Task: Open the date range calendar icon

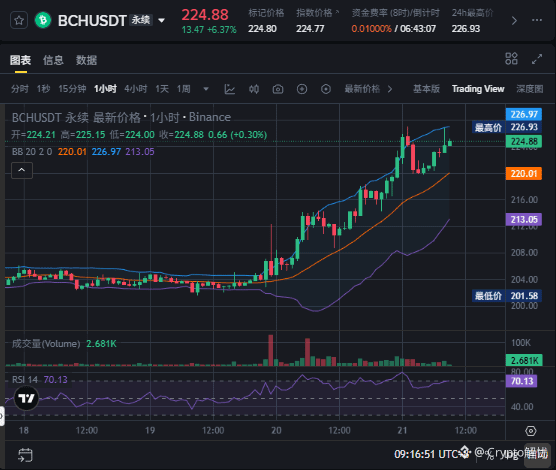Action: tap(25, 455)
